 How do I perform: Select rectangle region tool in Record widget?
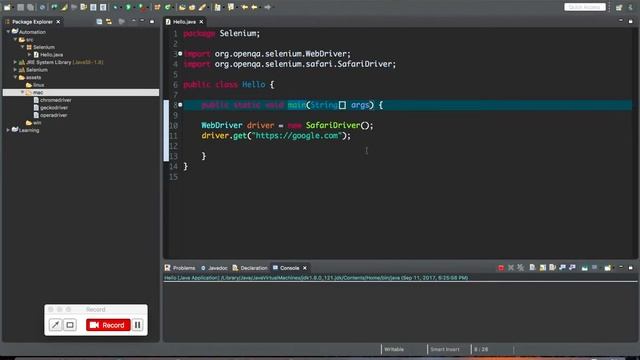[70, 325]
